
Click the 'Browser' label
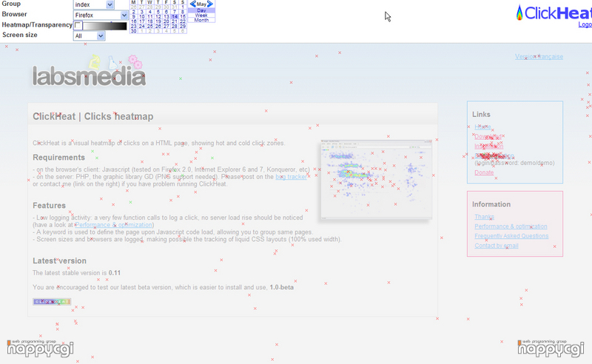14,14
